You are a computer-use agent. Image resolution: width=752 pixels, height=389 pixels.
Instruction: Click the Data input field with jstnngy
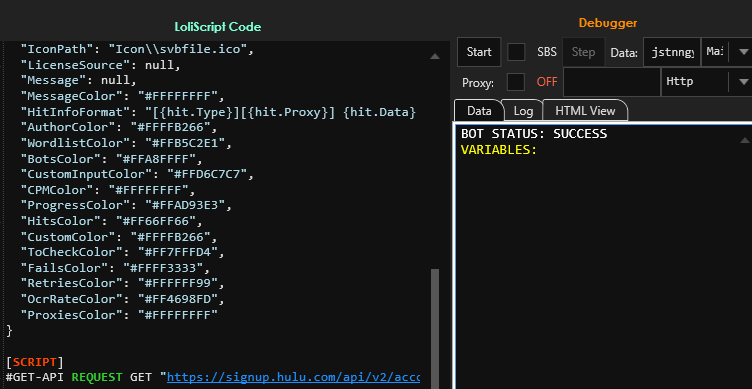tap(672, 52)
